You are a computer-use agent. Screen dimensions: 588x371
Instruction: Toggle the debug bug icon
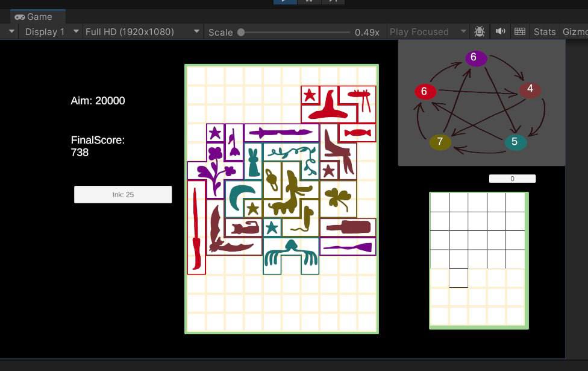[x=480, y=31]
